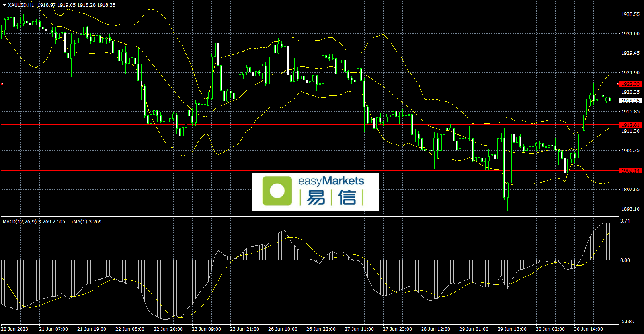
Task: Click the XAUUSD,H1 symbol title
Action: tap(21, 5)
